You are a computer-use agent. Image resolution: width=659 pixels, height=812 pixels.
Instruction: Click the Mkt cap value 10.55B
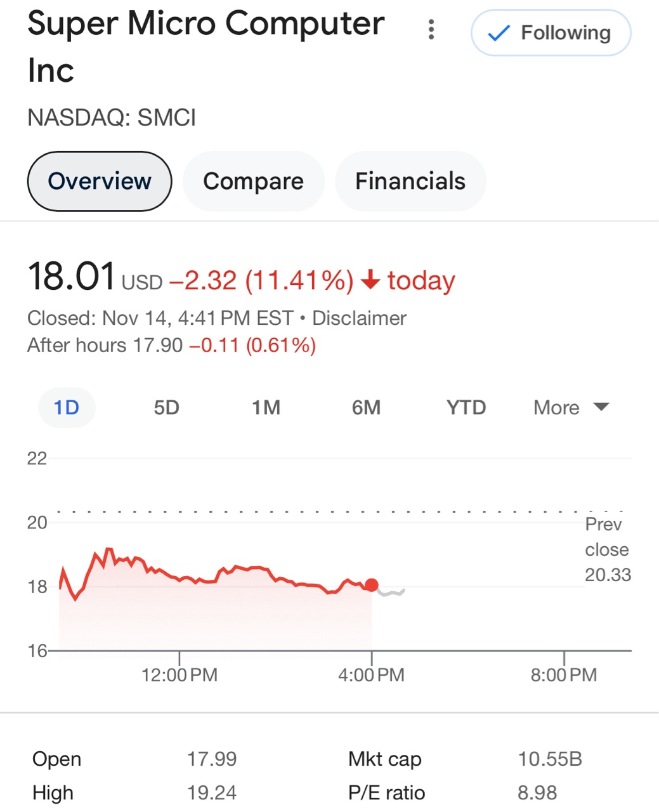click(x=550, y=759)
